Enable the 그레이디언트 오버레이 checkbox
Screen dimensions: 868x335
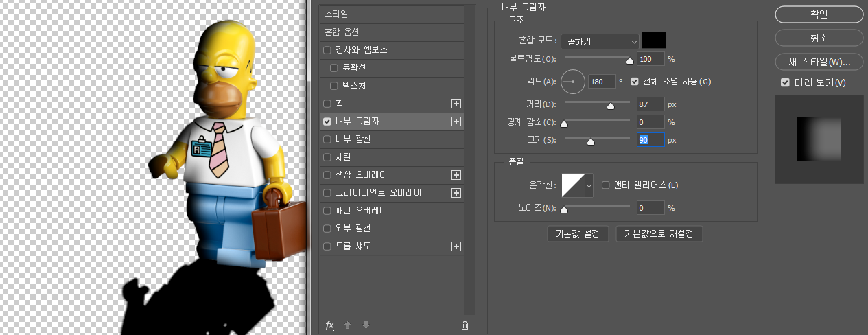pos(327,193)
